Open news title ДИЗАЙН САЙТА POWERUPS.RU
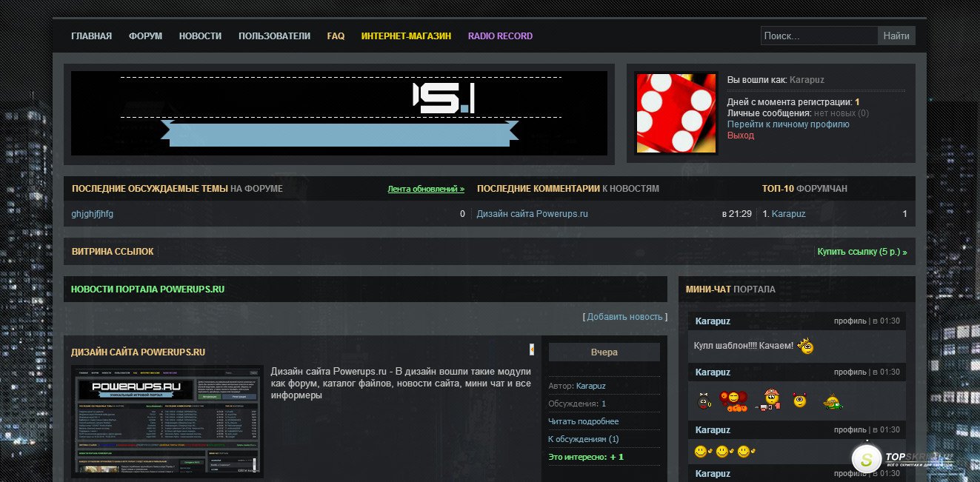The image size is (980, 482). point(138,352)
